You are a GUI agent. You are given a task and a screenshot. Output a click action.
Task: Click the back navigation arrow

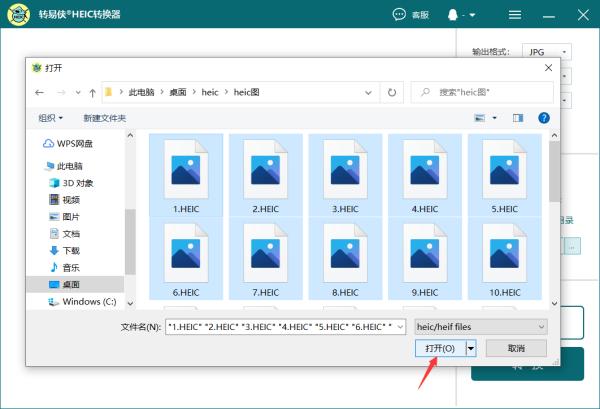[39, 92]
